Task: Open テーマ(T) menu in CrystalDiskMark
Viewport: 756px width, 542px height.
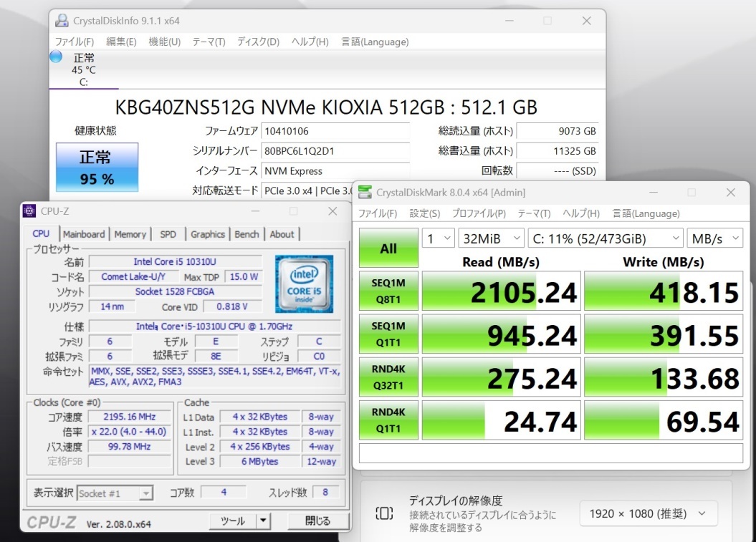Action: coord(534,213)
